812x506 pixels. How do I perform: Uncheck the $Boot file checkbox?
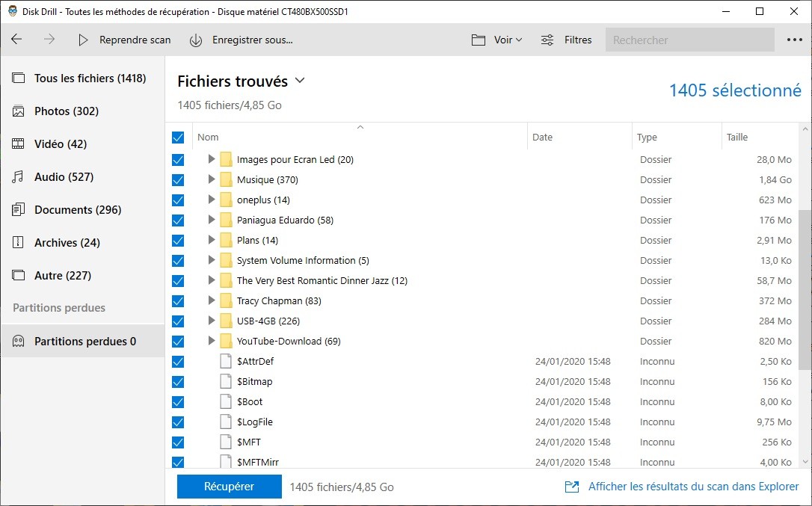pyautogui.click(x=178, y=402)
